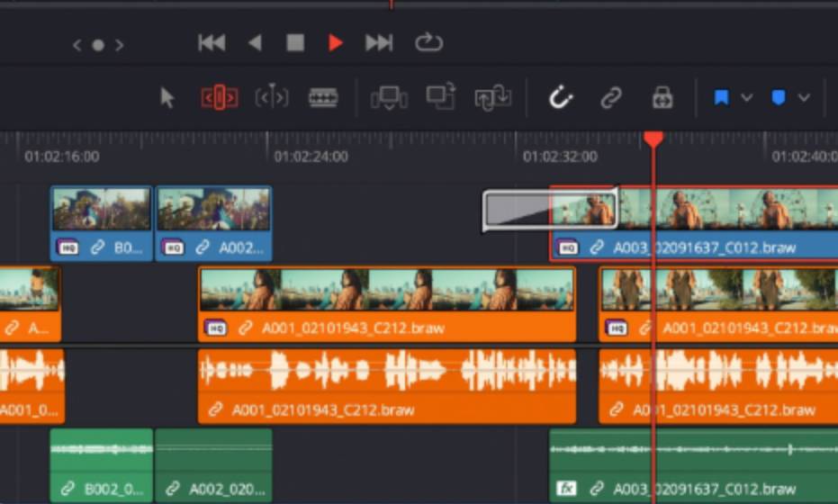Click HQ badge on blue B0... clip
The height and width of the screenshot is (504, 838).
[68, 247]
